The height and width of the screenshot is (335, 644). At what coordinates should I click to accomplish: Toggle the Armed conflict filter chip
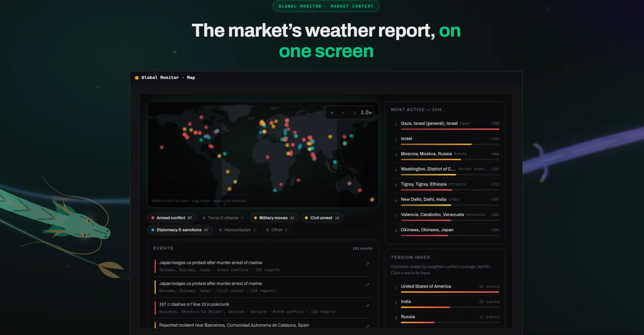(172, 218)
